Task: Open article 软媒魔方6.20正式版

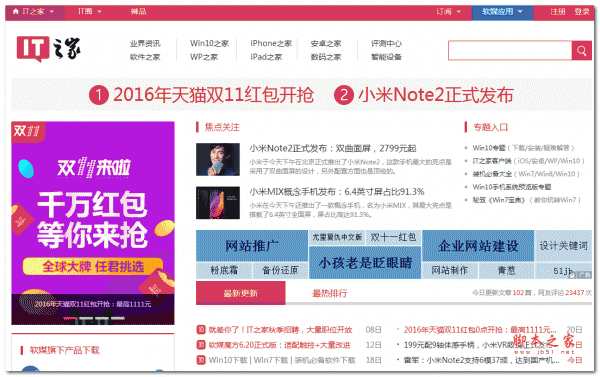Action: (x=279, y=345)
